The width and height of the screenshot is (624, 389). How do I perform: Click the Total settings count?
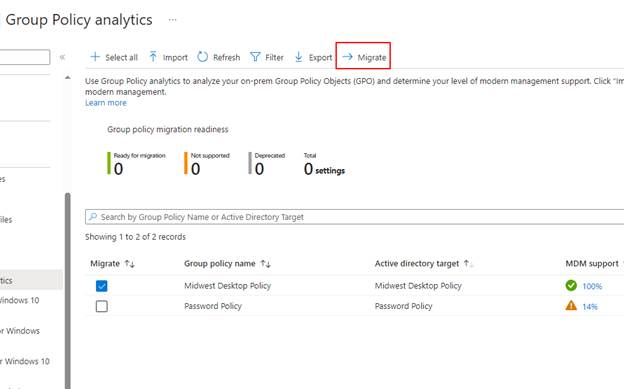point(324,169)
